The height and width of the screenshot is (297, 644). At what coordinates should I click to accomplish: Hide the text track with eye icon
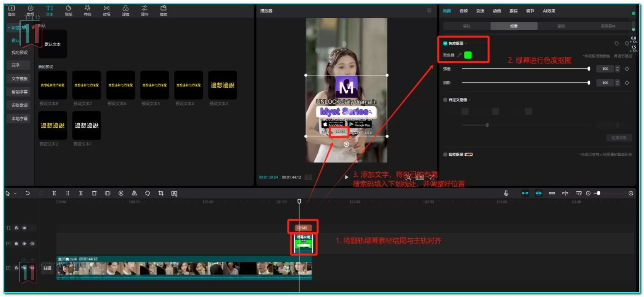tap(24, 228)
